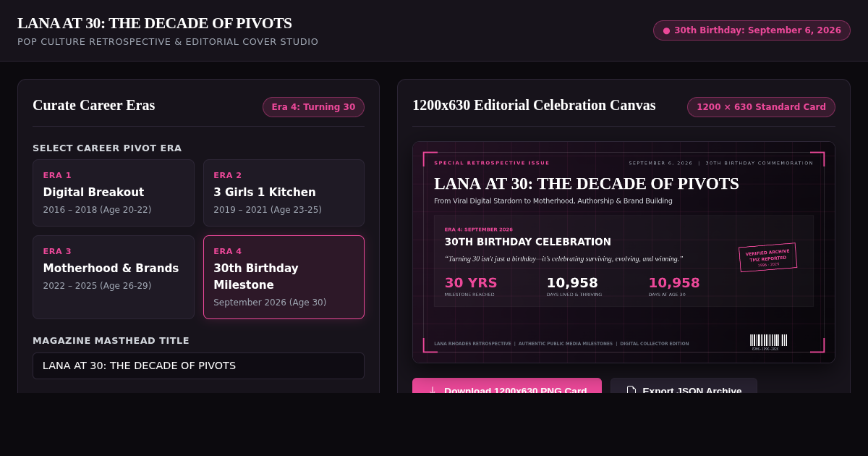Click the 1200 × 630 Standard Card badge

point(761,107)
